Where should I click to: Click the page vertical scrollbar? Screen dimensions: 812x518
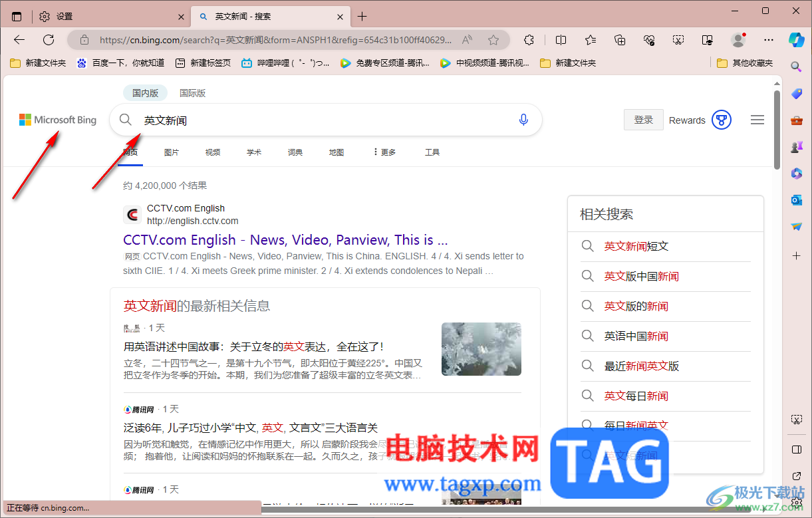pos(777,130)
